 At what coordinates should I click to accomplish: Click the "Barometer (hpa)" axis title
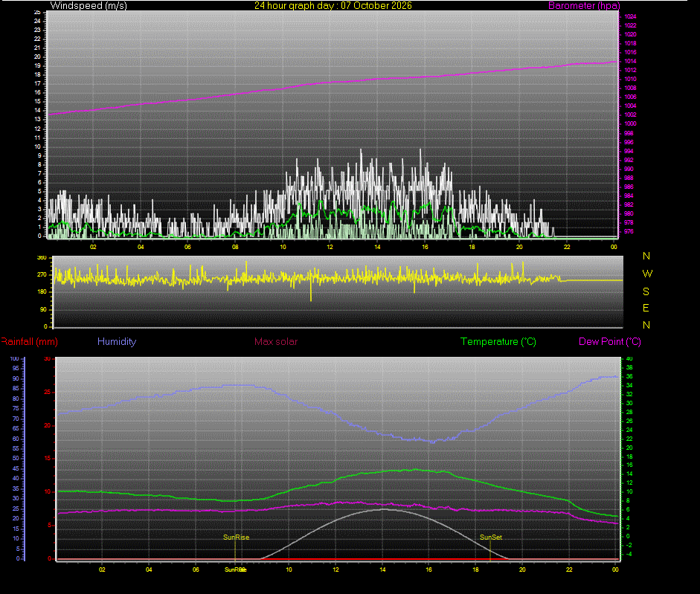pos(584,6)
